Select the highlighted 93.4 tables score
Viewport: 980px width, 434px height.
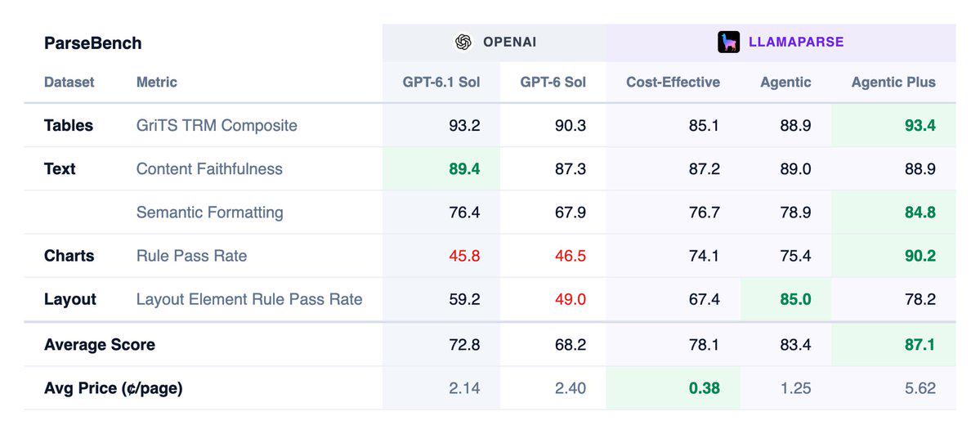pyautogui.click(x=920, y=125)
